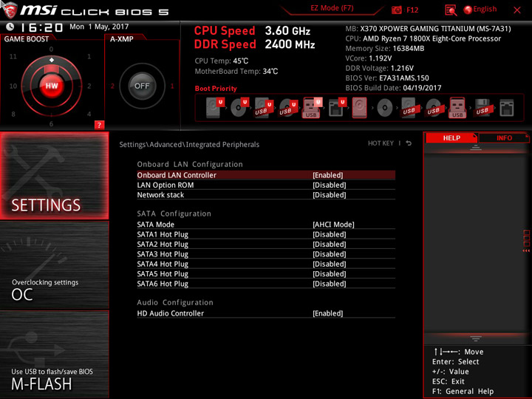Click the GAME BOOST panel title
The height and width of the screenshot is (399, 532).
coord(27,39)
